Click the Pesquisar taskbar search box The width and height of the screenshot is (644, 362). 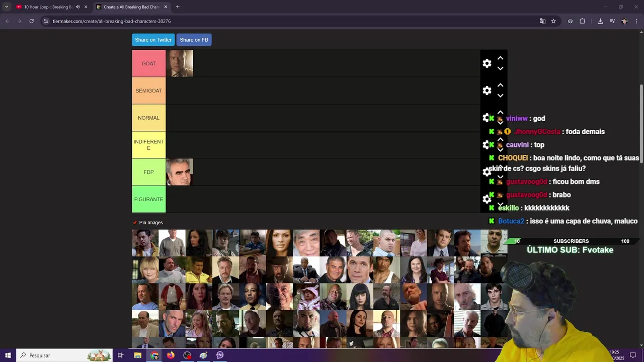(65, 355)
